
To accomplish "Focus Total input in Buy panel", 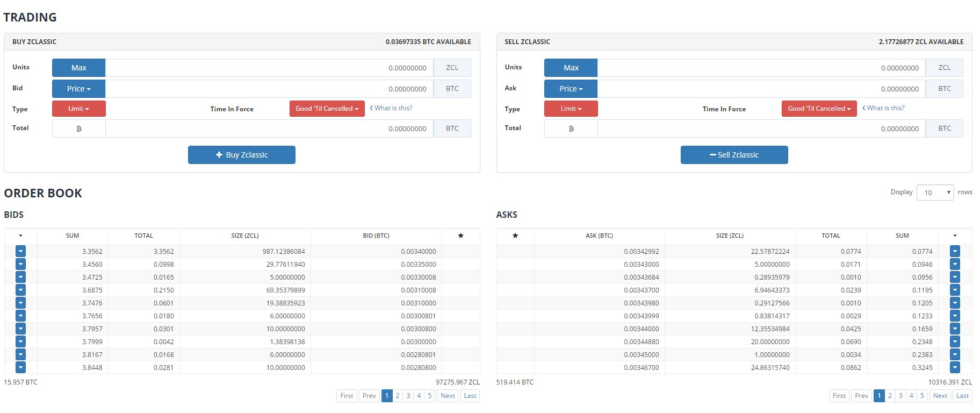I will point(269,129).
